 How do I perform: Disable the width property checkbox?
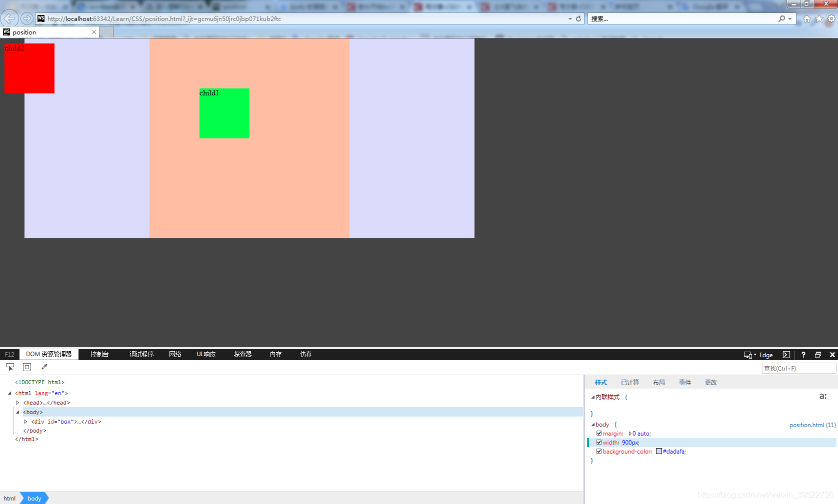coord(599,442)
